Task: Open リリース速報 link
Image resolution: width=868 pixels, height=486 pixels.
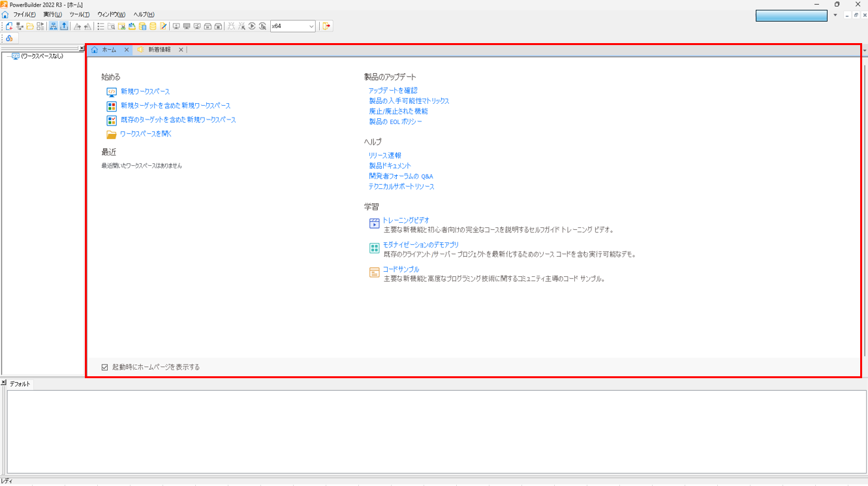Action: [x=385, y=155]
